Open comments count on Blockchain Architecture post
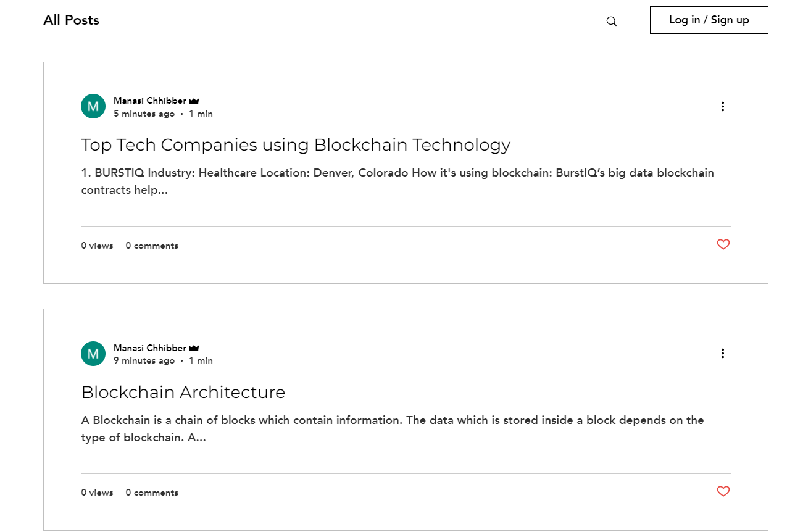The height and width of the screenshot is (532, 795). 152,493
